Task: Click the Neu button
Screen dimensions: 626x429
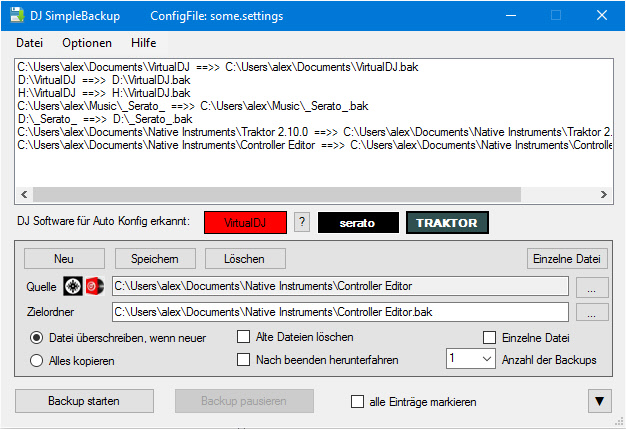Action: point(64,259)
